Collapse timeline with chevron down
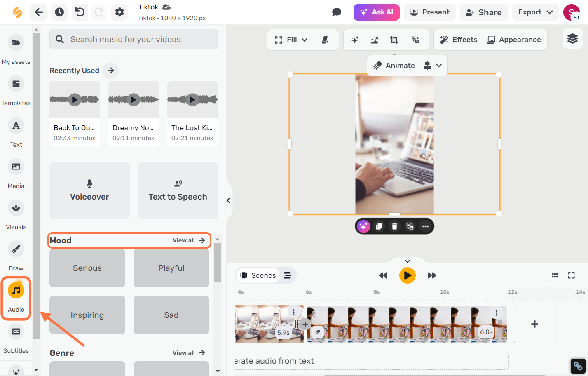Viewport: 588px width, 376px height. pyautogui.click(x=408, y=261)
